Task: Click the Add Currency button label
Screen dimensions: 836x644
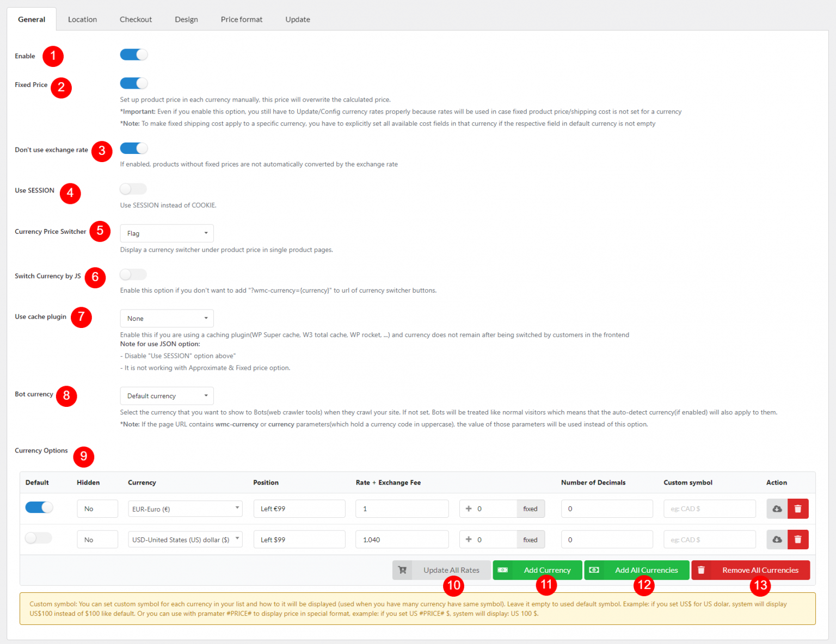Action: tap(547, 570)
